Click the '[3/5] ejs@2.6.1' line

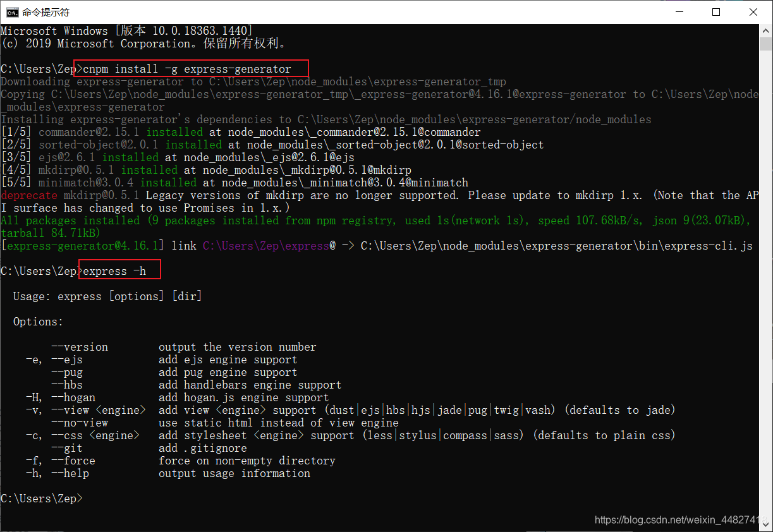click(178, 157)
